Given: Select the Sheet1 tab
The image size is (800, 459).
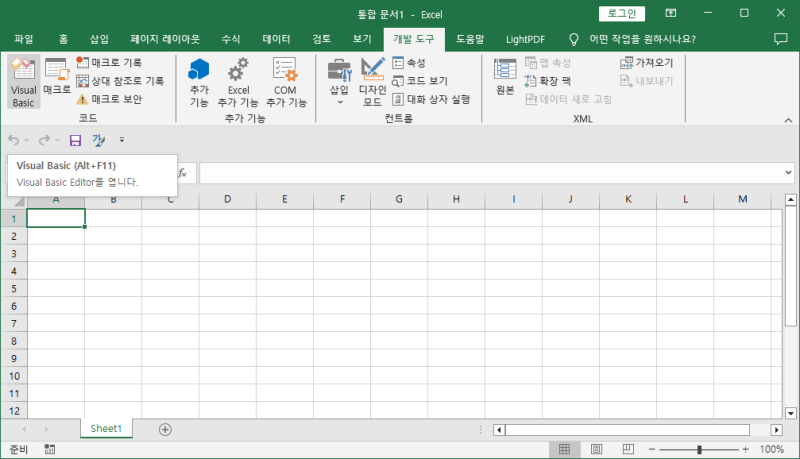Looking at the screenshot, I should coord(106,429).
